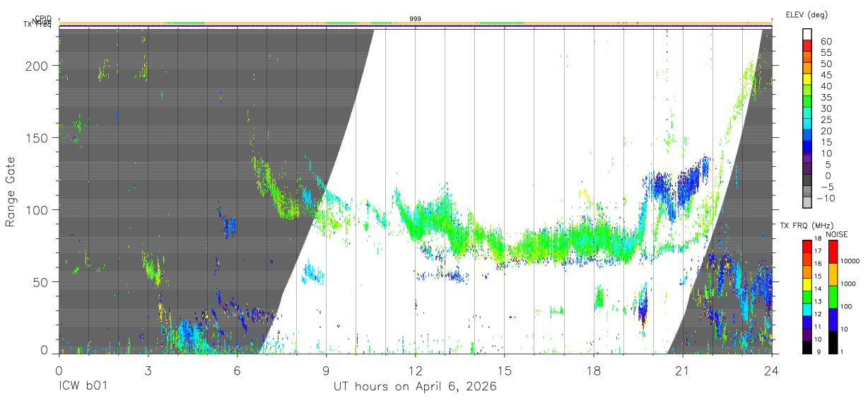
Task: Click the '200' tick on Range Gate axis
Action: [x=37, y=65]
